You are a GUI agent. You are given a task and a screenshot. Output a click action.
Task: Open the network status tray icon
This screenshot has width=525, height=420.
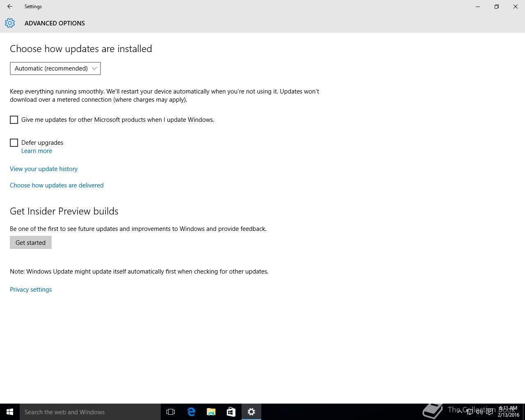click(470, 412)
